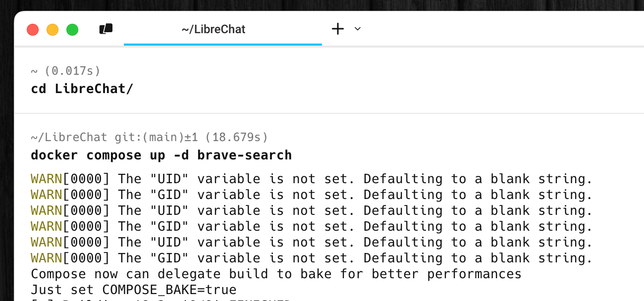Image resolution: width=644 pixels, height=301 pixels.
Task: Maximize the window using the green button
Action: (x=72, y=30)
